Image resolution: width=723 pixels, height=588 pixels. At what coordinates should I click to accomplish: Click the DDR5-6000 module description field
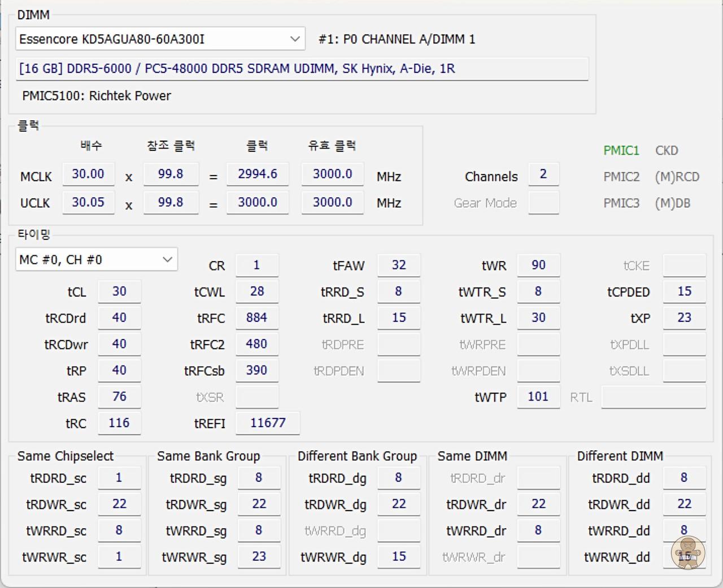[303, 69]
